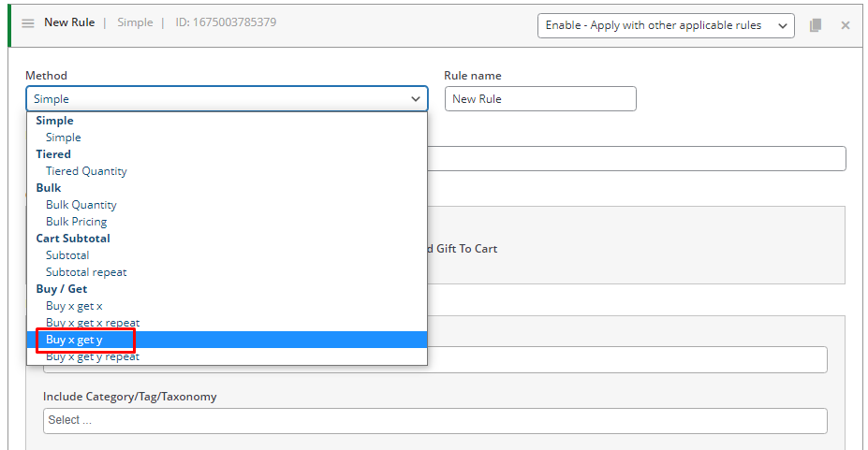Collapse the Method dropdown
The image size is (868, 450).
227,99
